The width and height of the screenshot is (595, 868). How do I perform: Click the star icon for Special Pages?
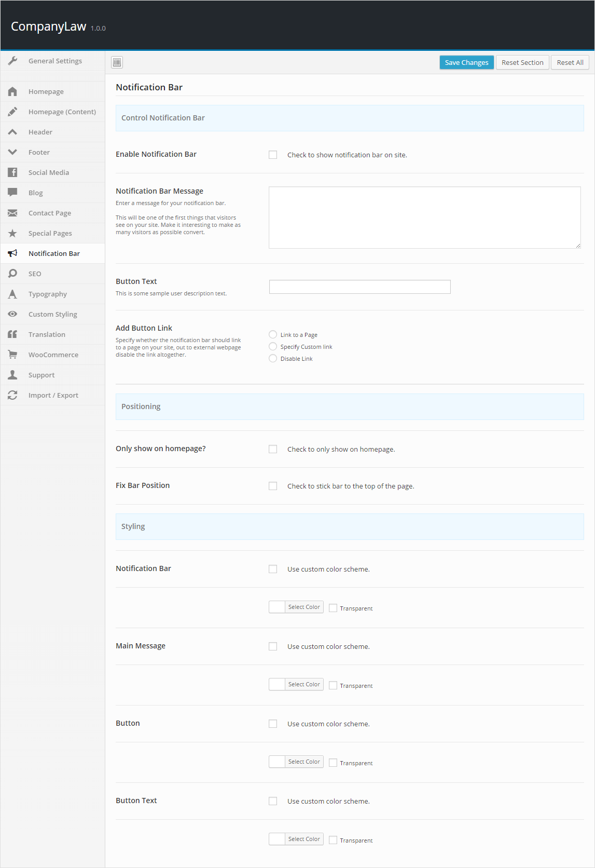pyautogui.click(x=13, y=233)
